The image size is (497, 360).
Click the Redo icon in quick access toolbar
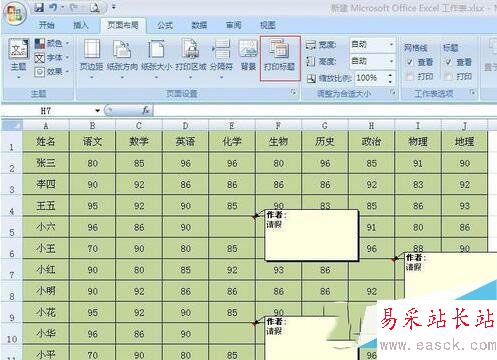click(74, 7)
